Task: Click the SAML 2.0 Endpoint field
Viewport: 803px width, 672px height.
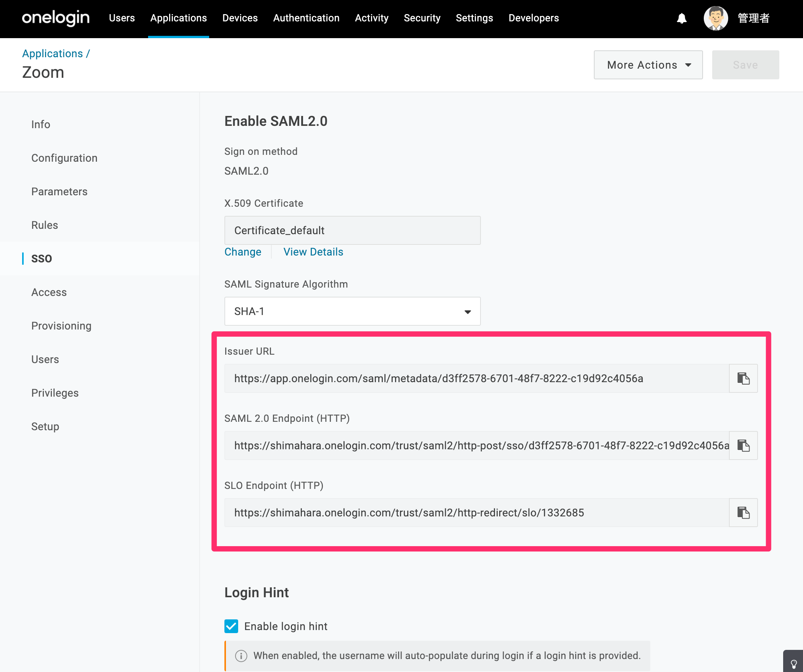Action: pyautogui.click(x=476, y=445)
